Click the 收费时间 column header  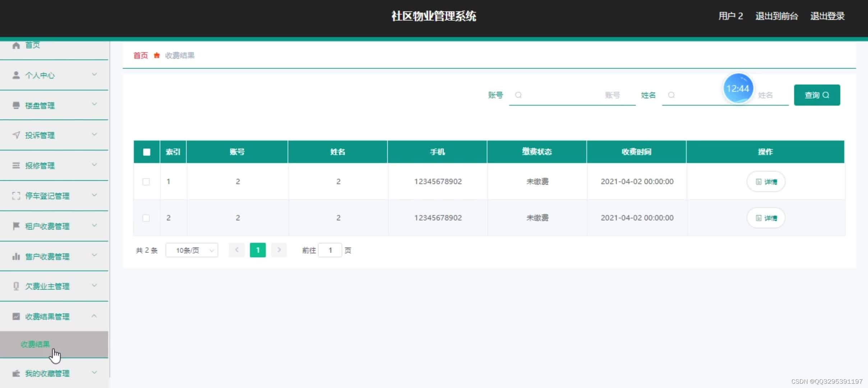click(636, 152)
